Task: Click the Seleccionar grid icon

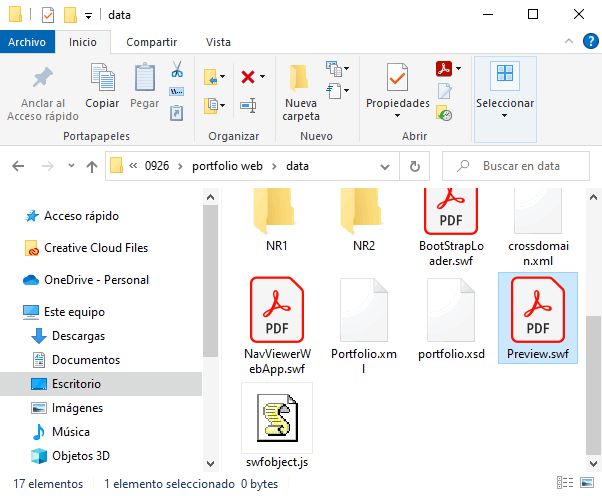Action: click(505, 73)
